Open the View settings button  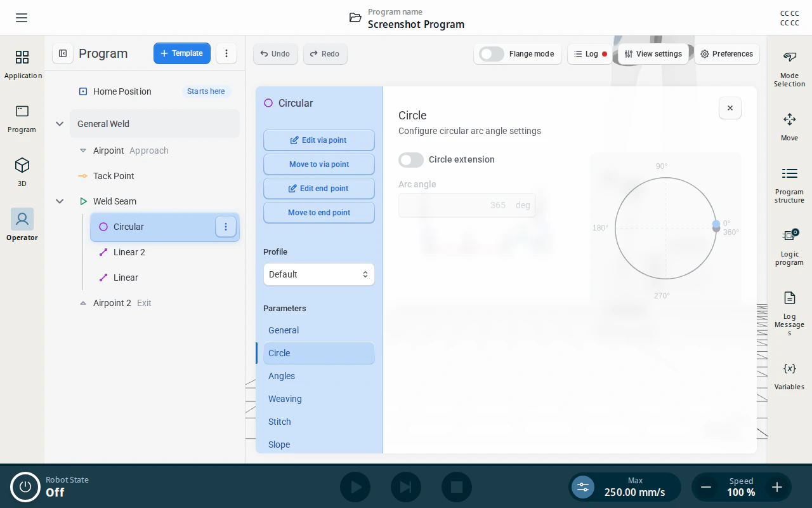653,54
